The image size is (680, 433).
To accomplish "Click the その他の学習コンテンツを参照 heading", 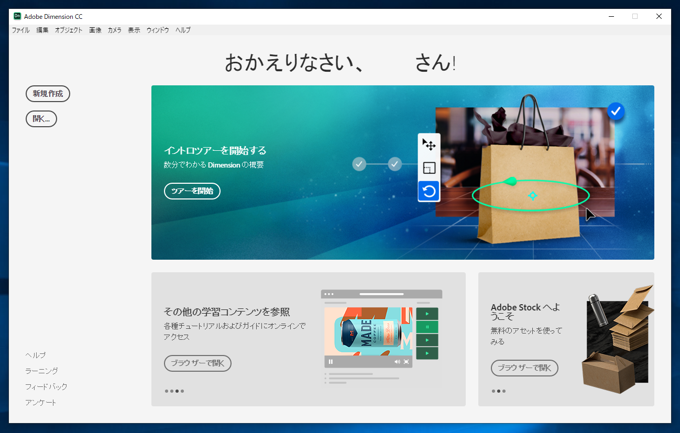I will point(227,312).
